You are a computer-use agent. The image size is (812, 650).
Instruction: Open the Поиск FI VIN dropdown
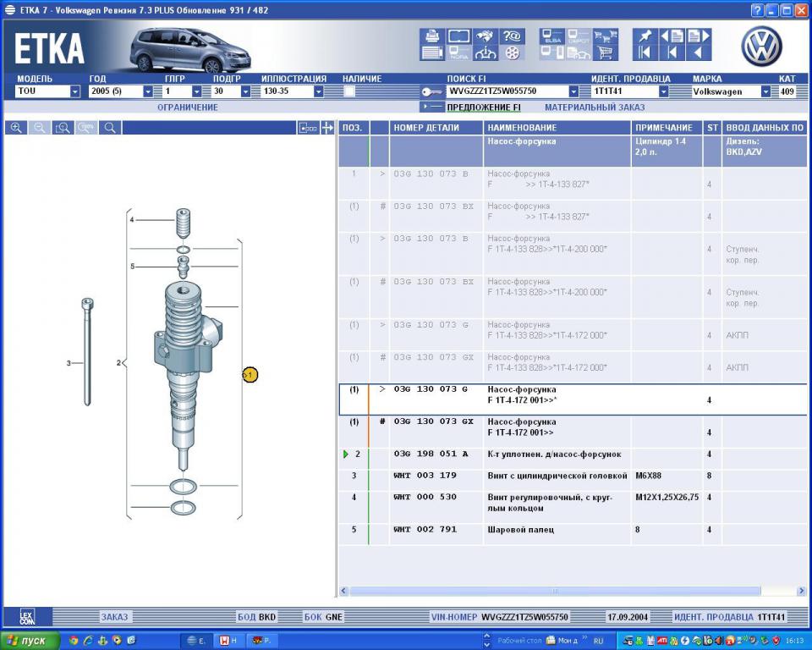(x=573, y=91)
